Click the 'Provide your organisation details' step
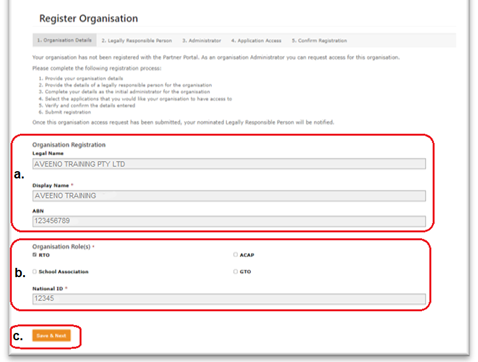This screenshot has height=362, width=478. tap(84, 78)
